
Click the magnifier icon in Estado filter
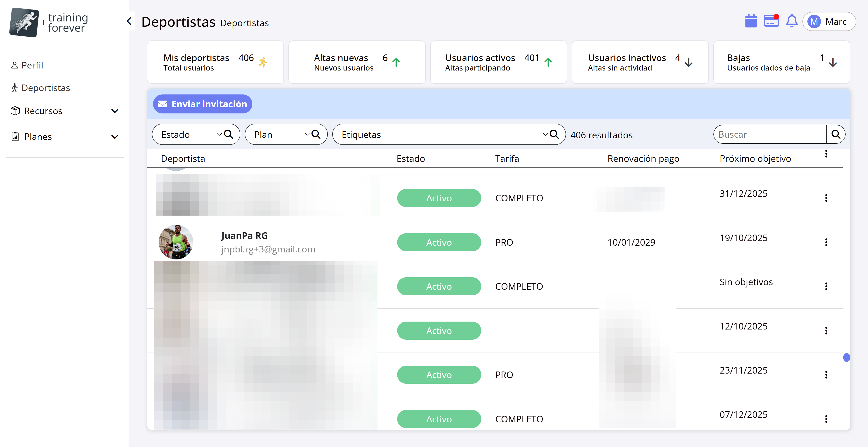(x=229, y=134)
